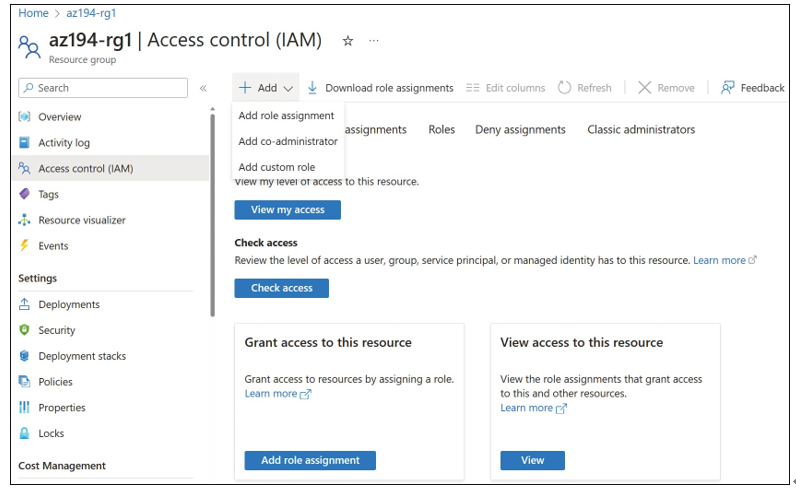Image resolution: width=796 pixels, height=490 pixels.
Task: Click the Edit columns icon
Action: click(x=473, y=88)
